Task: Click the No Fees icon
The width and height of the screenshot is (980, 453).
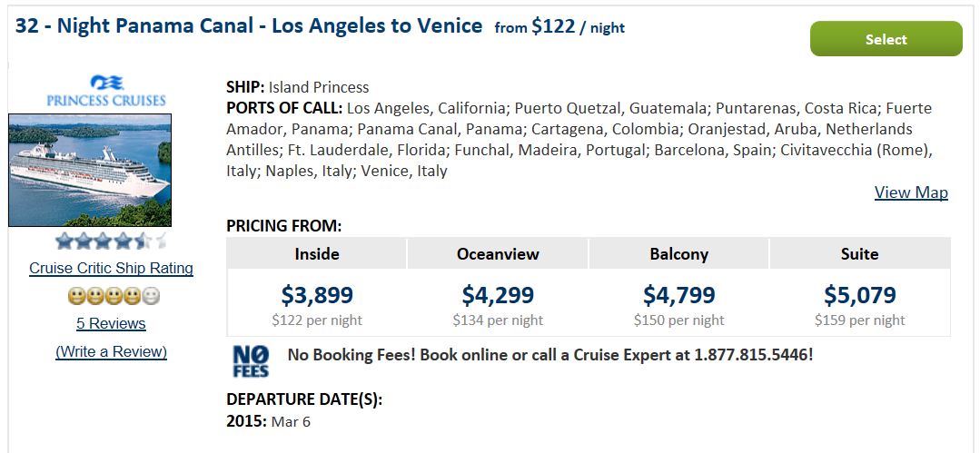Action: point(252,362)
